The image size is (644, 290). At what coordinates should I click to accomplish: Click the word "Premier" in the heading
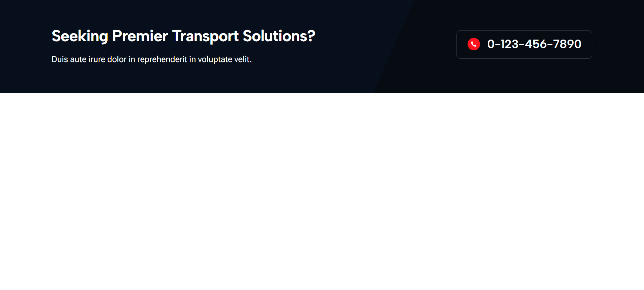pyautogui.click(x=140, y=36)
